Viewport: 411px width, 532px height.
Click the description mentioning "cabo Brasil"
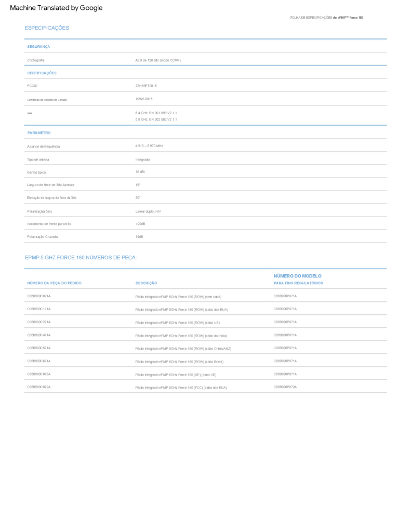tap(179, 361)
